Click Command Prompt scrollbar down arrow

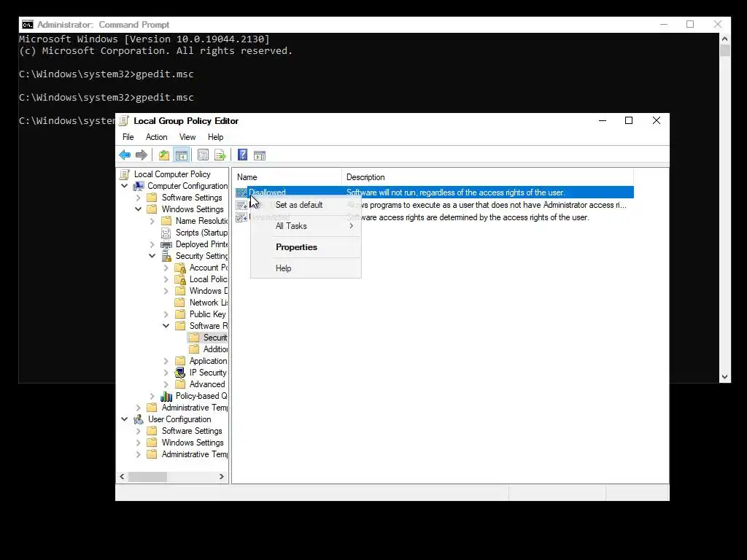point(724,377)
